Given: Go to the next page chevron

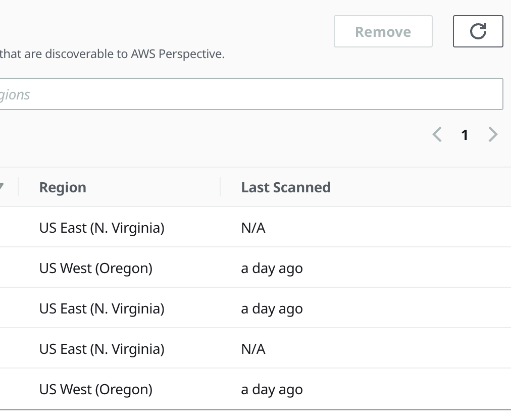Looking at the screenshot, I should click(493, 135).
